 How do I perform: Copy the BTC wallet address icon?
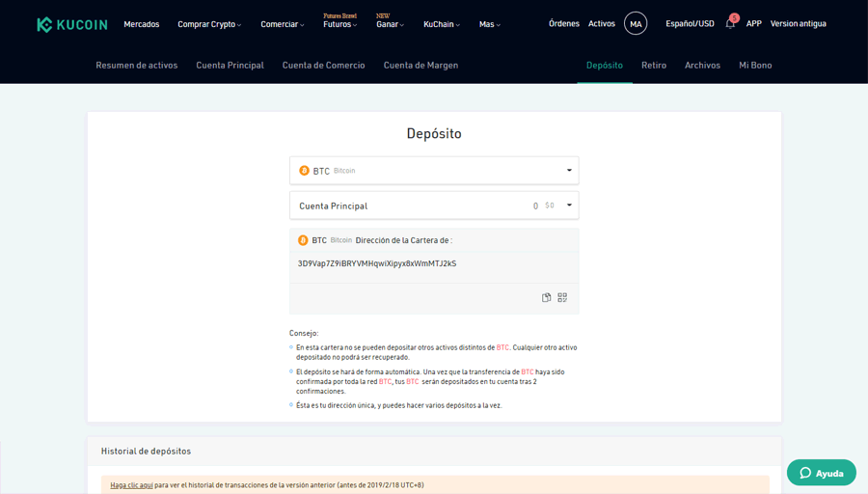point(547,297)
